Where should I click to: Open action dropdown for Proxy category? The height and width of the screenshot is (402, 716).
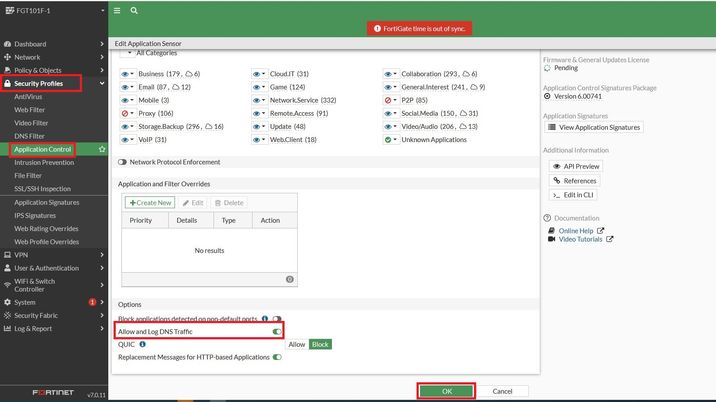coord(127,113)
